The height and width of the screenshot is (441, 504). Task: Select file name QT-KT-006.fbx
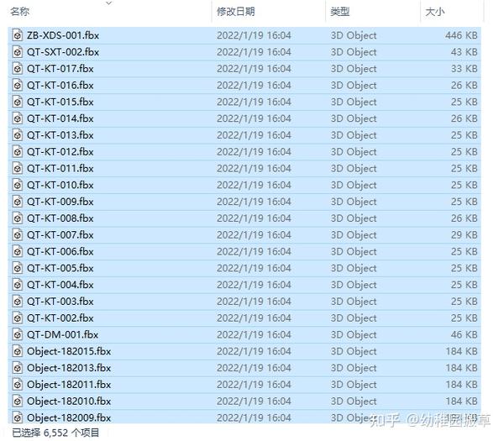[60, 252]
